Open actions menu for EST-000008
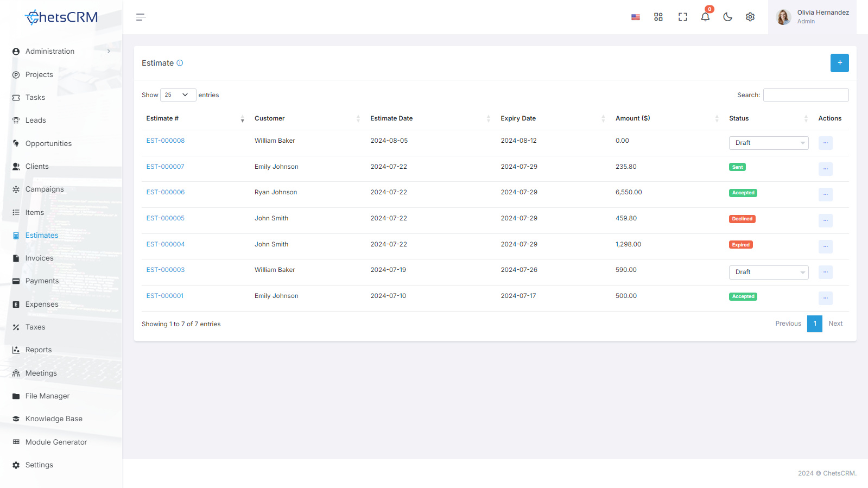Screen dimensions: 868x488 825,143
